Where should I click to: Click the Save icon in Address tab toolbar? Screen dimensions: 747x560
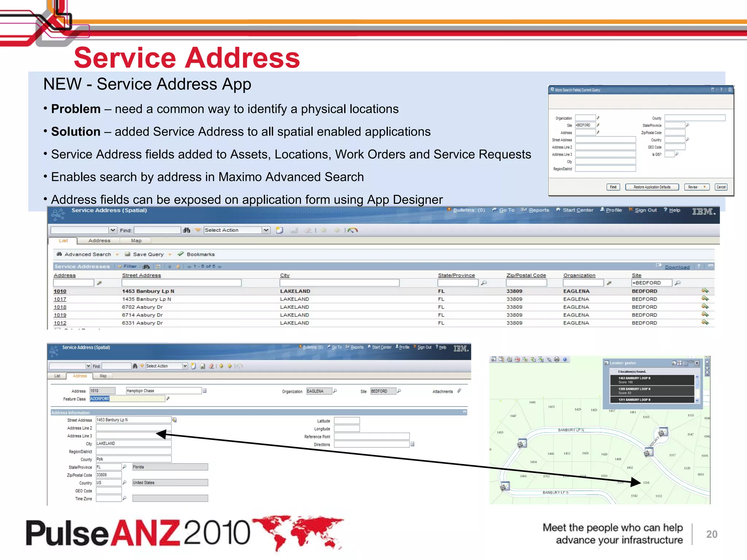(202, 366)
